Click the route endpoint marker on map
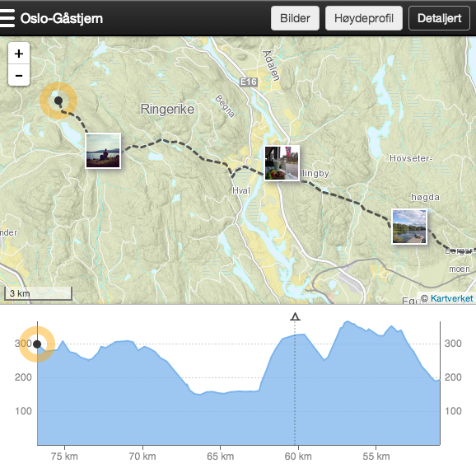 pos(58,101)
